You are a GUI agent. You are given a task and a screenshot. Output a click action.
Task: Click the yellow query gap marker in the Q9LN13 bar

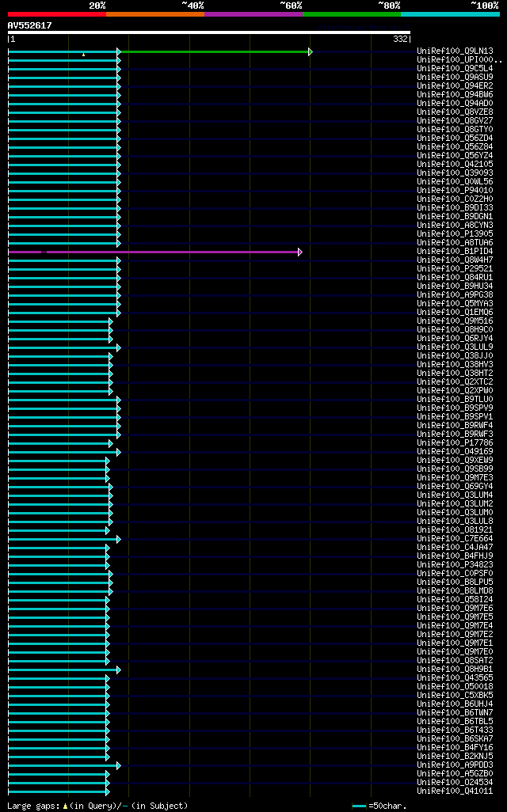tap(83, 55)
